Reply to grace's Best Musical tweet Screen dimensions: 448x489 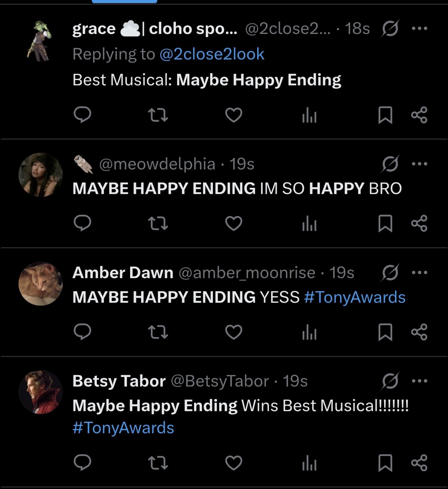tap(82, 115)
